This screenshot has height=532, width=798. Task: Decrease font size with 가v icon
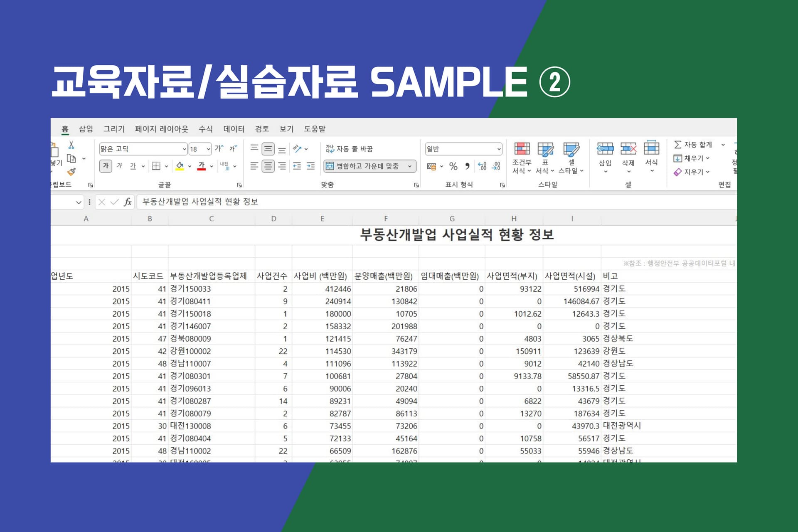point(233,148)
